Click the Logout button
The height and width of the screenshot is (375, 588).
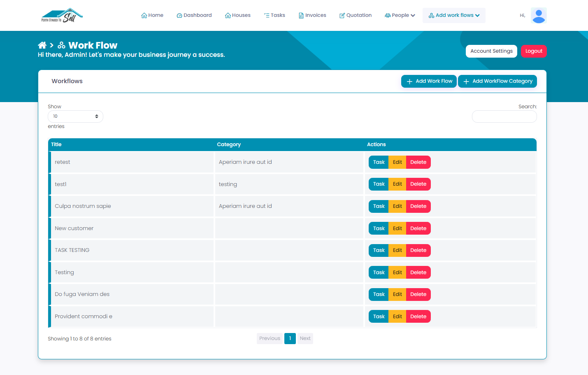[x=534, y=51]
